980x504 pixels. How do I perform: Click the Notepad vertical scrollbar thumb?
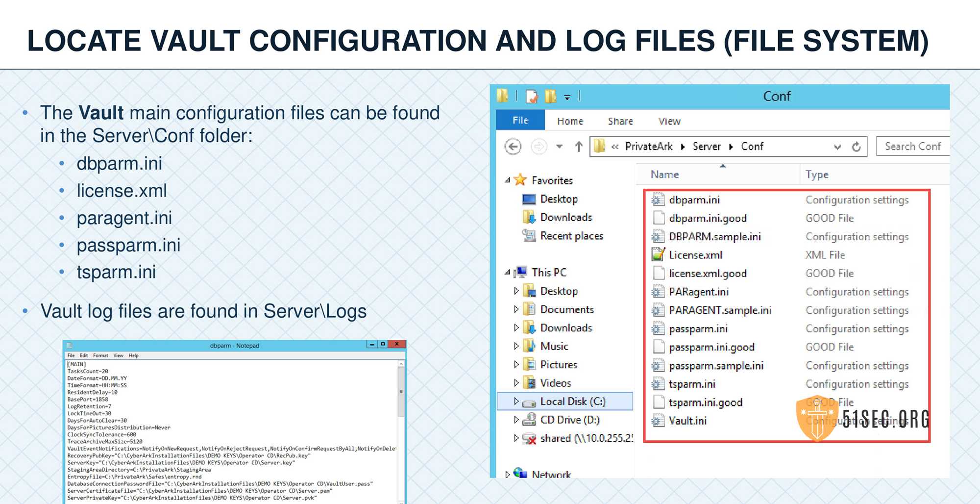[x=401, y=392]
